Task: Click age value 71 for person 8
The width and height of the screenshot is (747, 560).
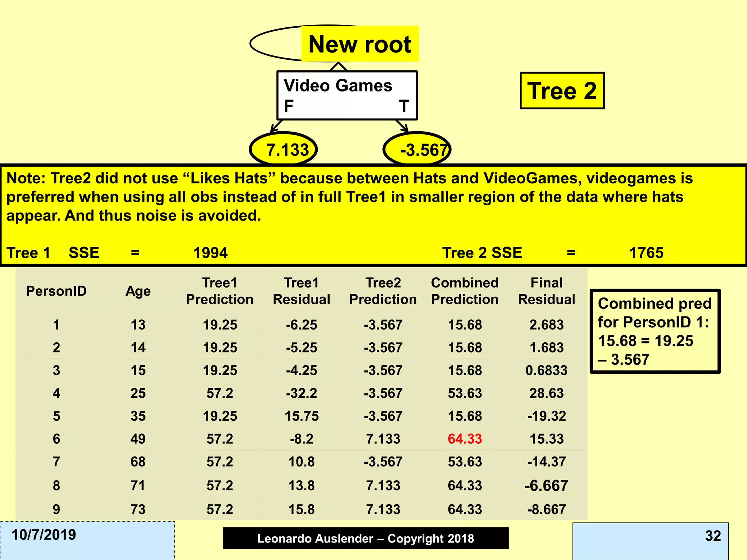Action: 138,485
